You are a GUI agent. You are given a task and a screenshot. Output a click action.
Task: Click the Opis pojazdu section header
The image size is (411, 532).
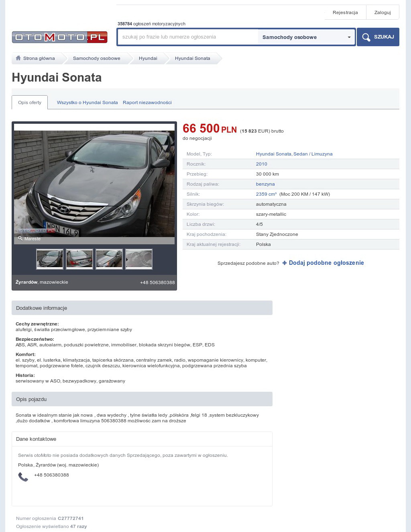pyautogui.click(x=142, y=399)
